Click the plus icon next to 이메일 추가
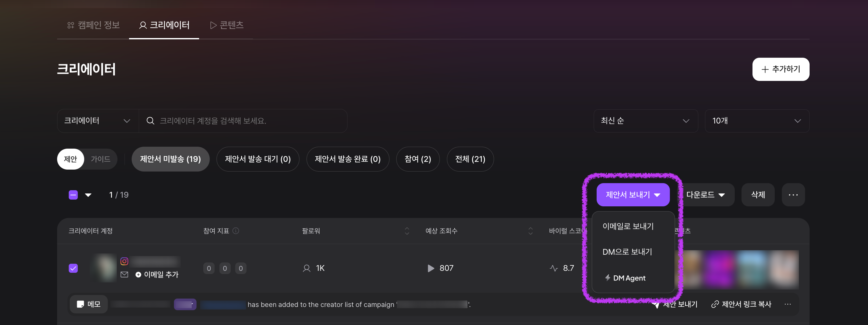Screen dimensions: 868x325 [138, 274]
